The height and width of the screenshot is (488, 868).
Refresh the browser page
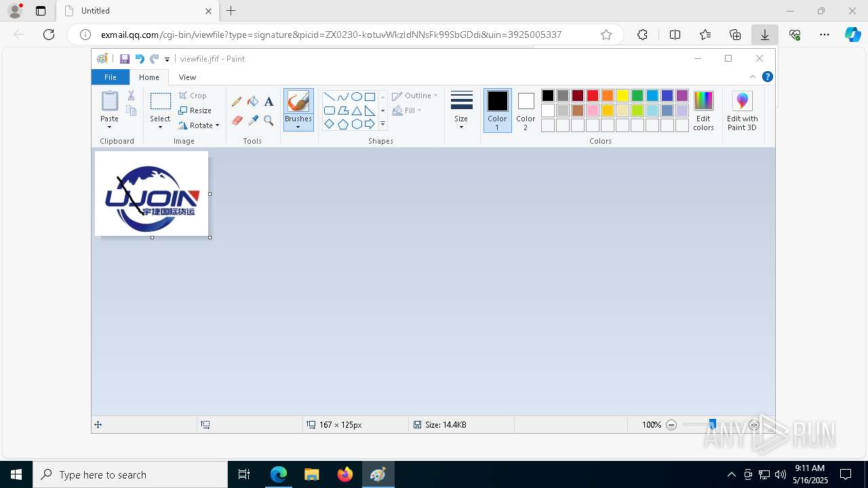[49, 35]
